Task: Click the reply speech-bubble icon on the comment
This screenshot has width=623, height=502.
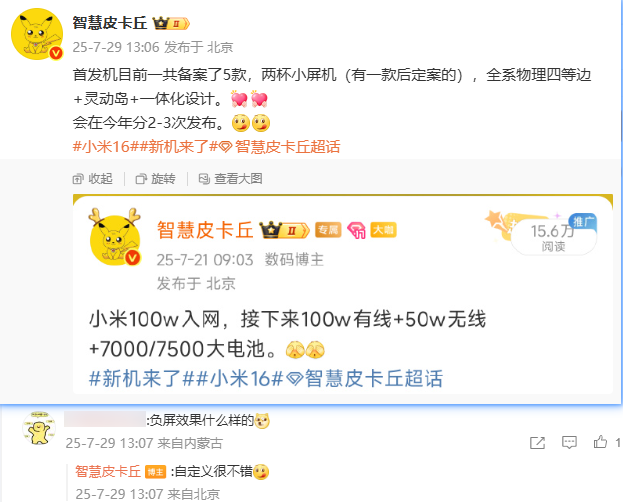Action: click(569, 442)
